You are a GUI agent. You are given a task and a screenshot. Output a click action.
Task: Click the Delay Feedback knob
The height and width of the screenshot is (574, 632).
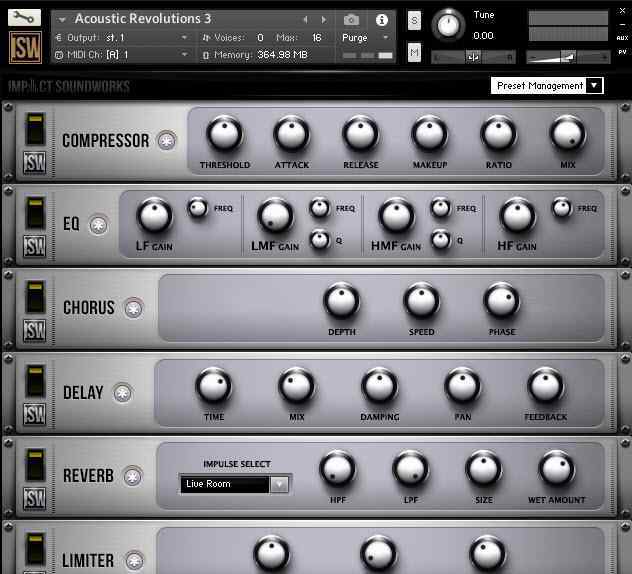[x=545, y=386]
